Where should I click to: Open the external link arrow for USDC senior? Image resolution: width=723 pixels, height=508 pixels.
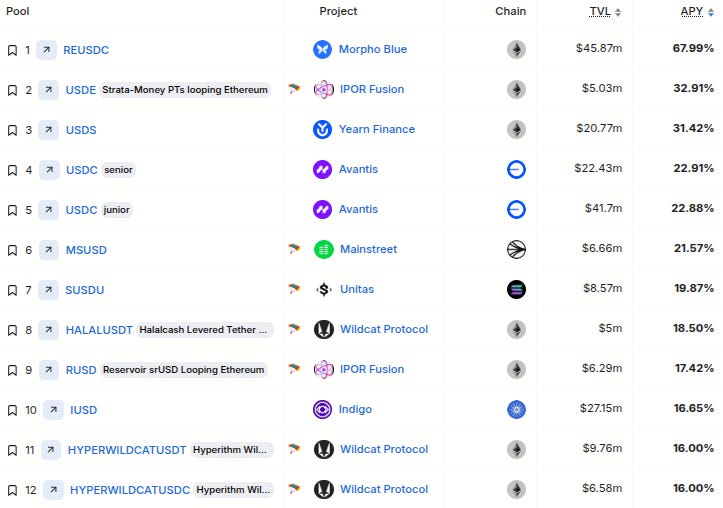point(49,170)
